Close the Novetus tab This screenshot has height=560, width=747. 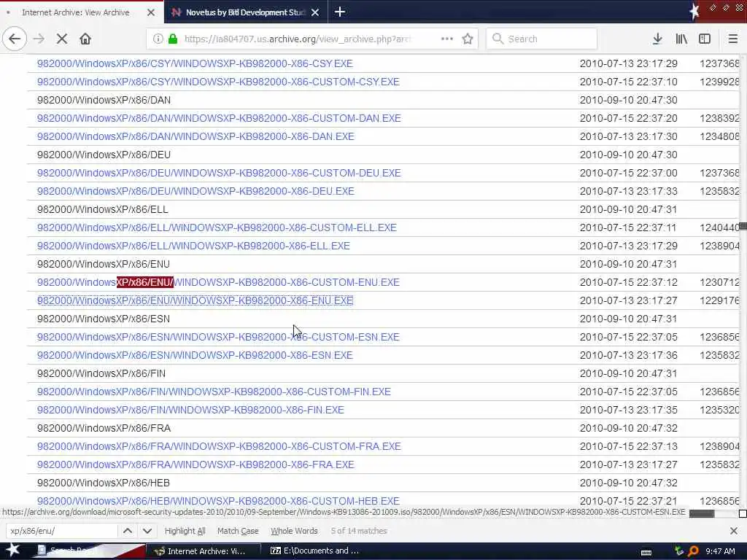click(315, 12)
